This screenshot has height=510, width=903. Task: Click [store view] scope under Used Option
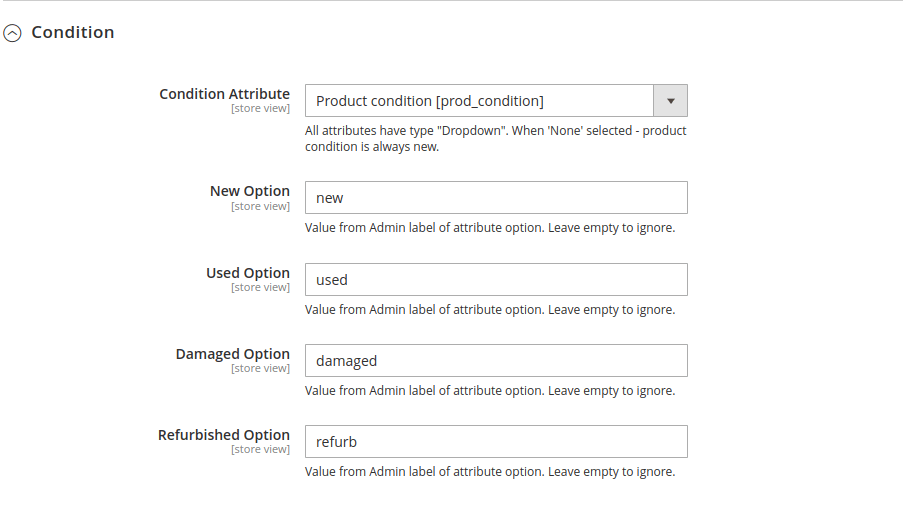coord(260,287)
